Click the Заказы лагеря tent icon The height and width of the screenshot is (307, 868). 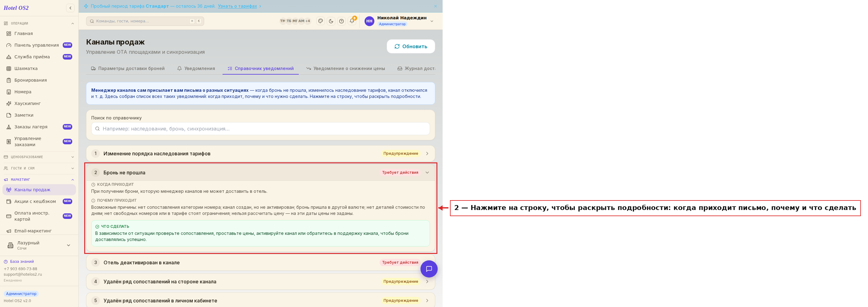point(9,127)
